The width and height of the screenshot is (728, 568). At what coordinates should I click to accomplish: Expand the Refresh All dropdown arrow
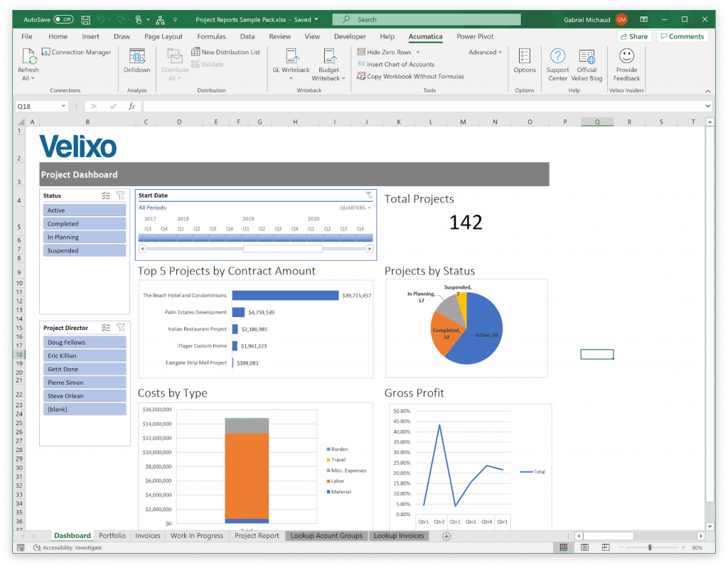click(x=33, y=78)
